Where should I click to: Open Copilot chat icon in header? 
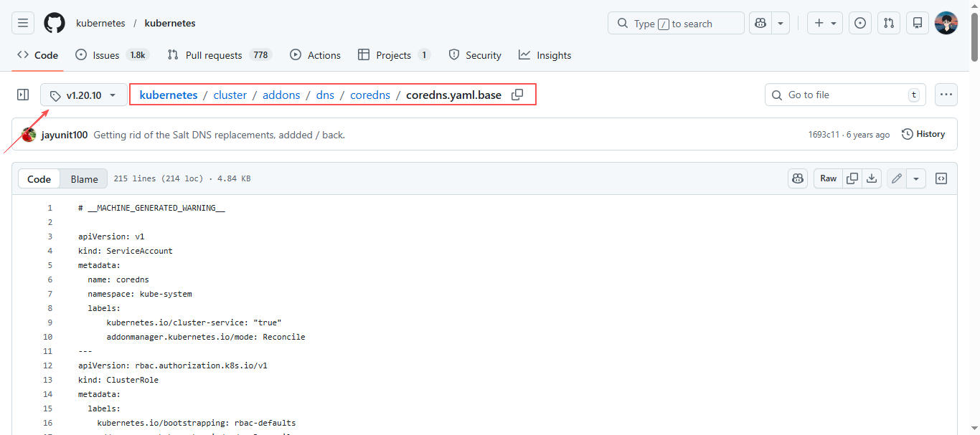[x=760, y=23]
